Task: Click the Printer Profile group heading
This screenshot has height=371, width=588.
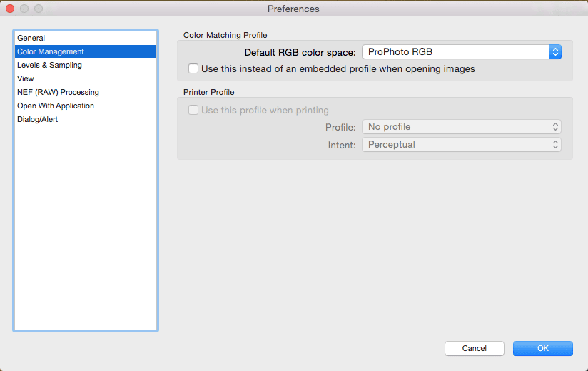Action: click(x=208, y=92)
